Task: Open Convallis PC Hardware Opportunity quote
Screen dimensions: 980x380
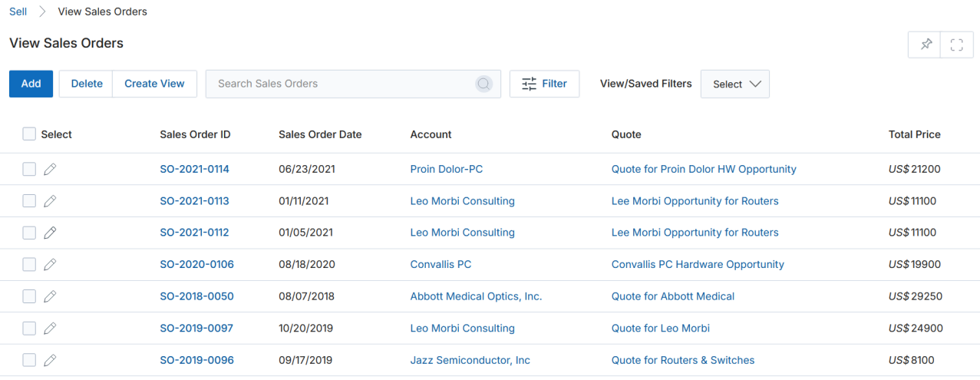Action: (x=698, y=264)
